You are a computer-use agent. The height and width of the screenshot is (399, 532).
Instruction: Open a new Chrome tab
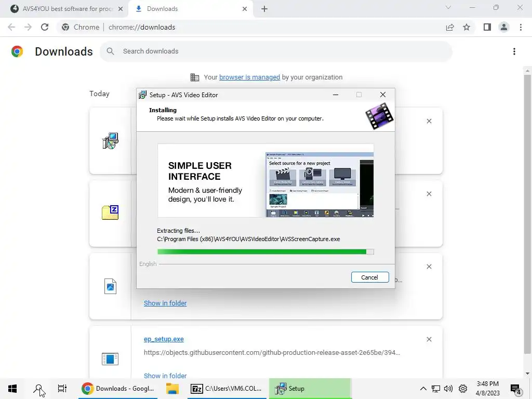(x=264, y=9)
